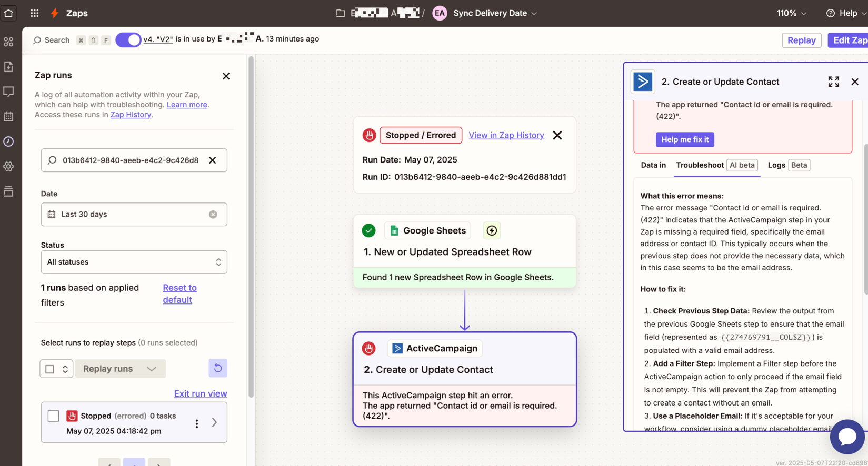Open the folder icon in breadcrumb

tap(341, 13)
